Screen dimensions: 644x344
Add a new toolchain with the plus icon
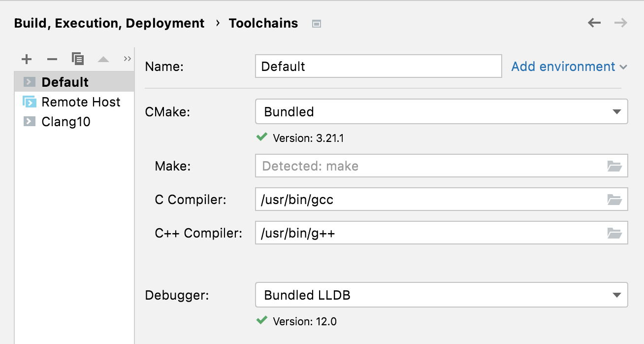pyautogui.click(x=26, y=59)
